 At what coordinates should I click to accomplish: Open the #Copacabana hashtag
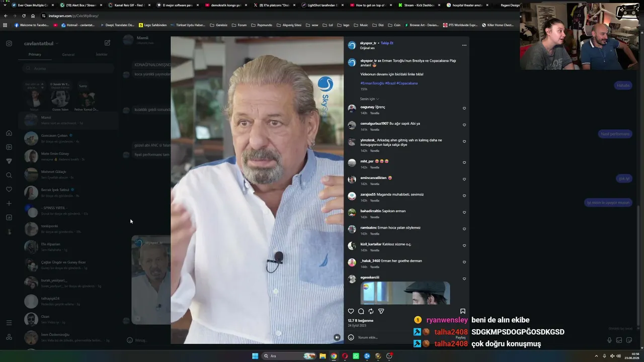(x=407, y=83)
